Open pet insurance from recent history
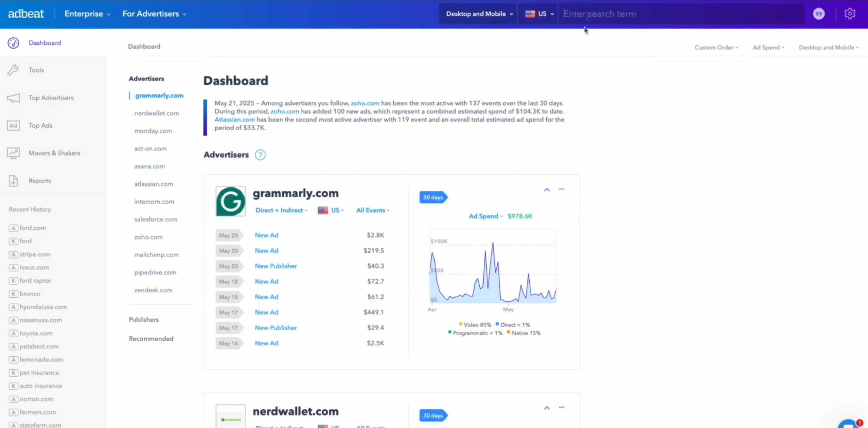This screenshot has width=868, height=428. (39, 372)
